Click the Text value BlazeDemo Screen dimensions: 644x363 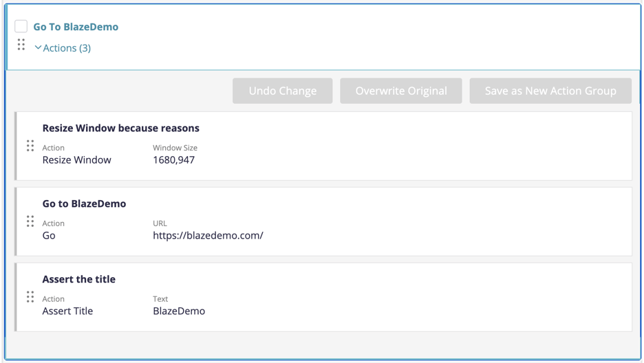tap(179, 311)
